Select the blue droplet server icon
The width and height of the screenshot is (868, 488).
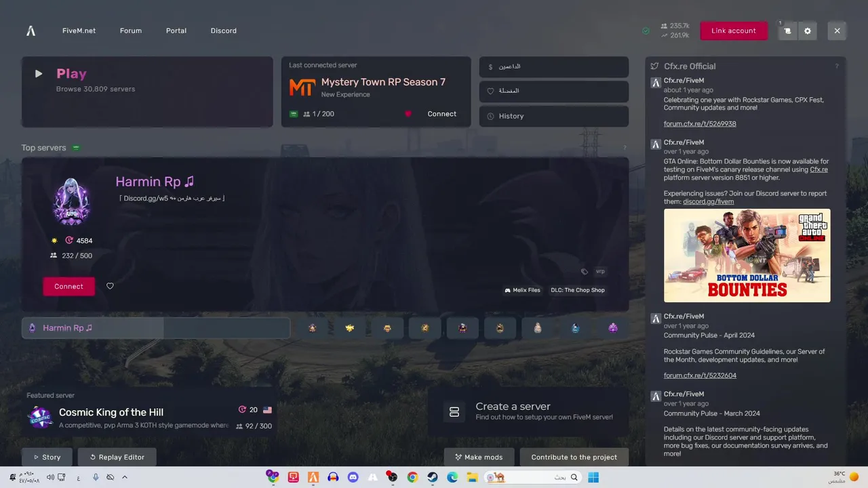(x=575, y=328)
